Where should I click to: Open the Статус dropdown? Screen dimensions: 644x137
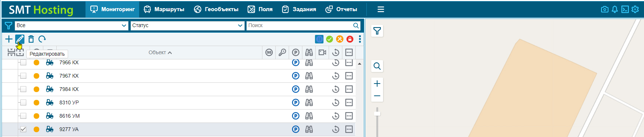click(x=188, y=26)
